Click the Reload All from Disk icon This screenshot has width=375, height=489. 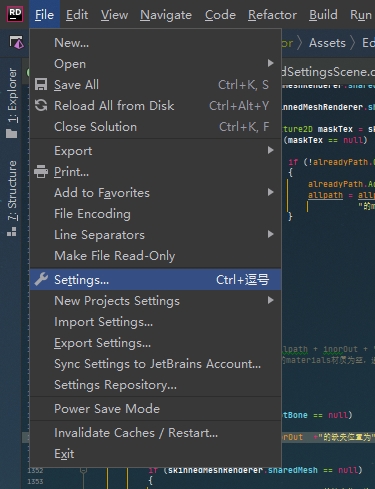[41, 106]
